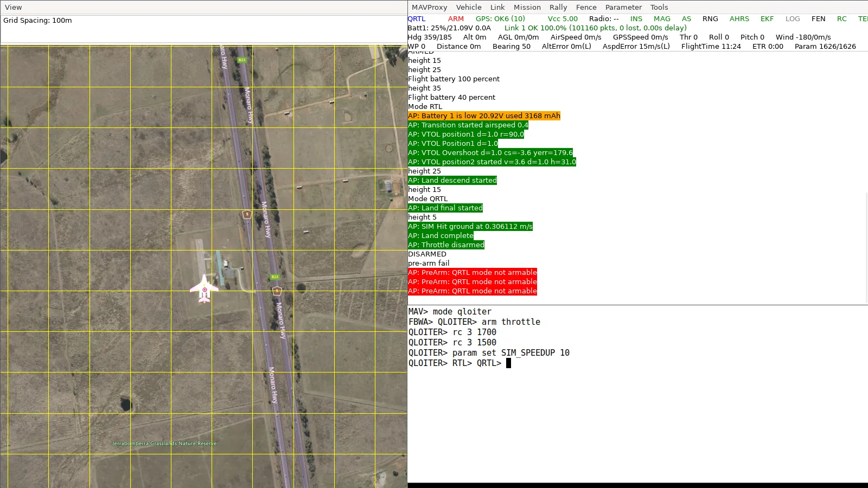Click 'AP: Land descend started' message
The image size is (868, 488).
pyautogui.click(x=452, y=180)
